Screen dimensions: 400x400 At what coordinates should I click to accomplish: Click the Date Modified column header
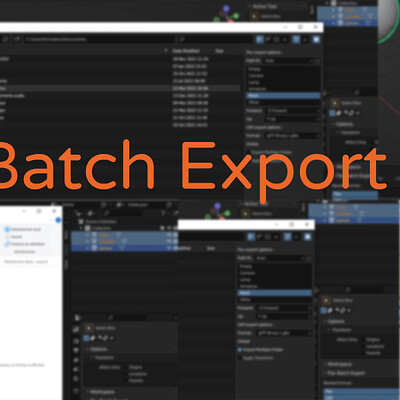tap(186, 51)
